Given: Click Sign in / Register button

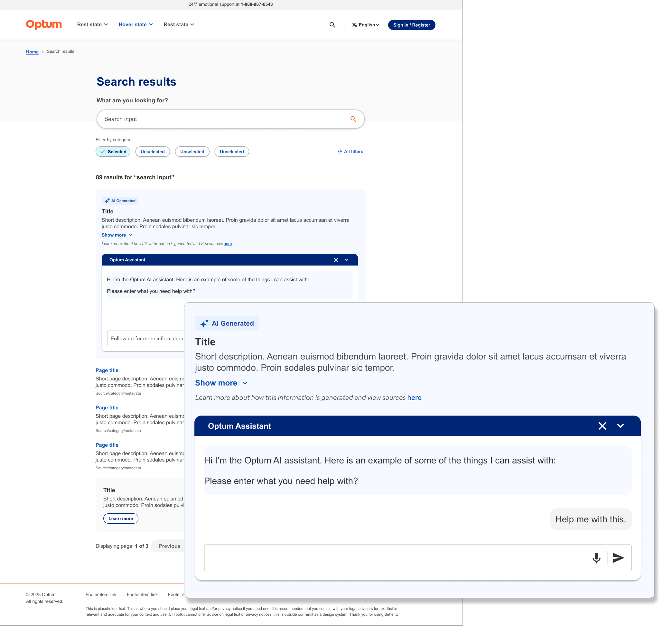Looking at the screenshot, I should click(412, 25).
